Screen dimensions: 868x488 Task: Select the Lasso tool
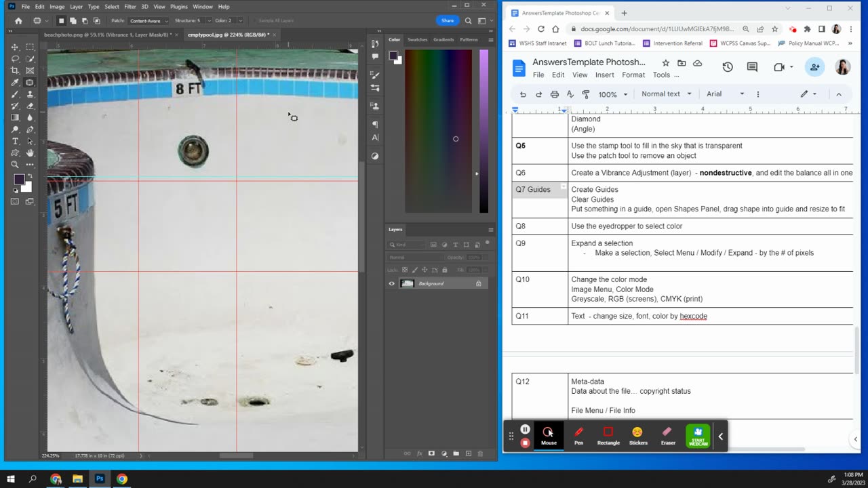pyautogui.click(x=15, y=59)
